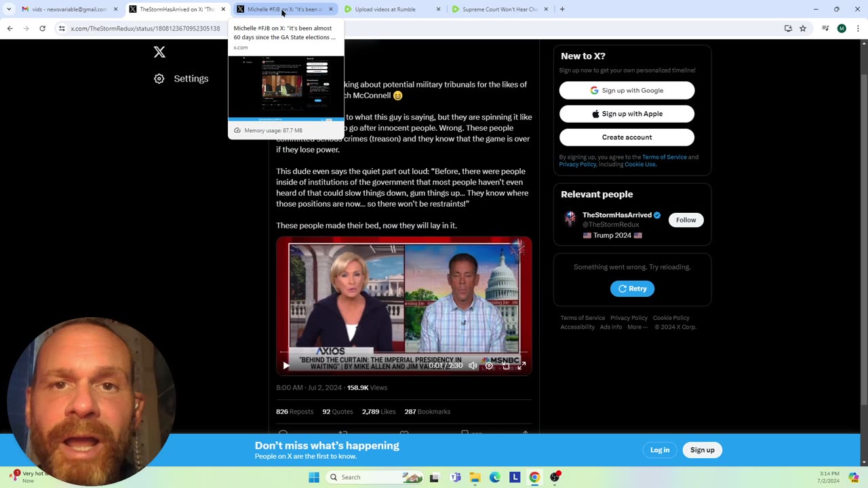Open video settings gear icon
868x488 pixels.
(x=489, y=365)
